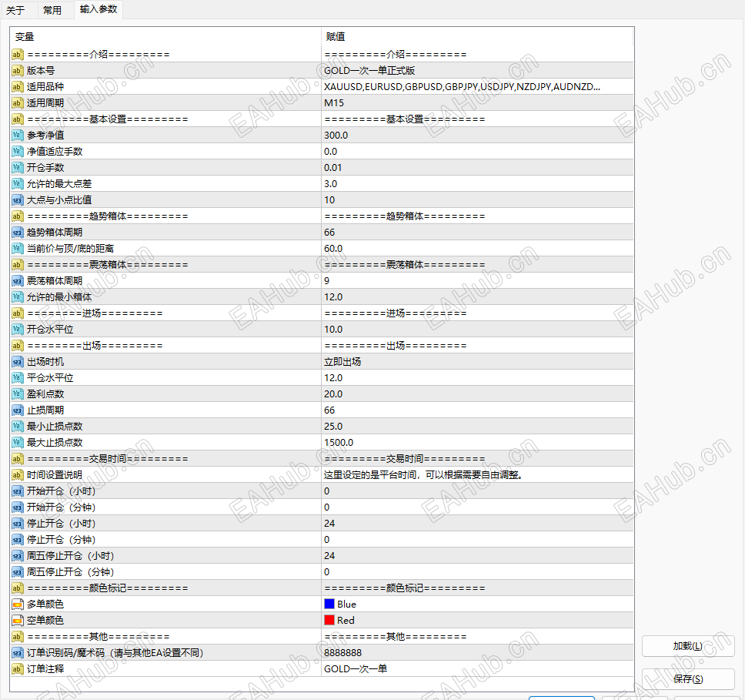Select the 参考净值 value 300.0
This screenshot has height=700, width=745.
(336, 135)
